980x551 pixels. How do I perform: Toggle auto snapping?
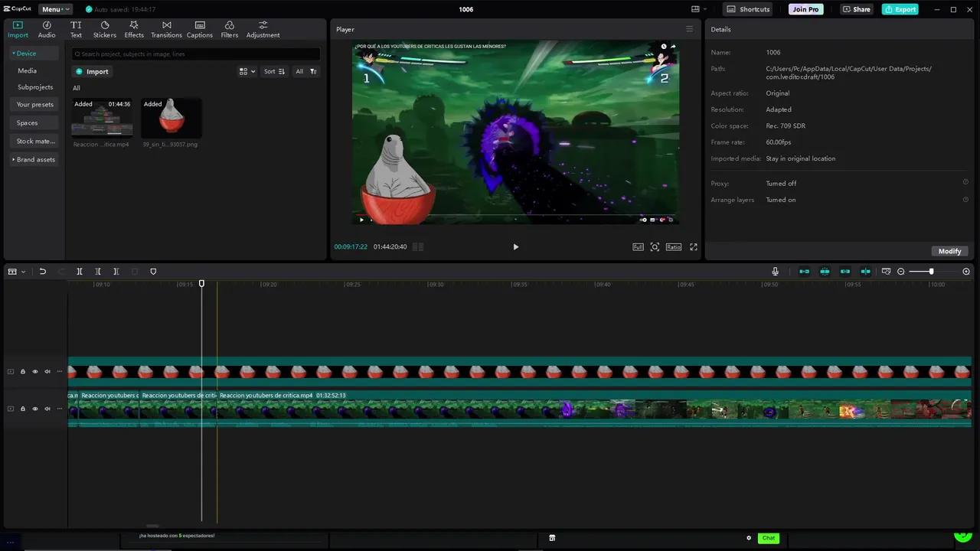click(825, 272)
